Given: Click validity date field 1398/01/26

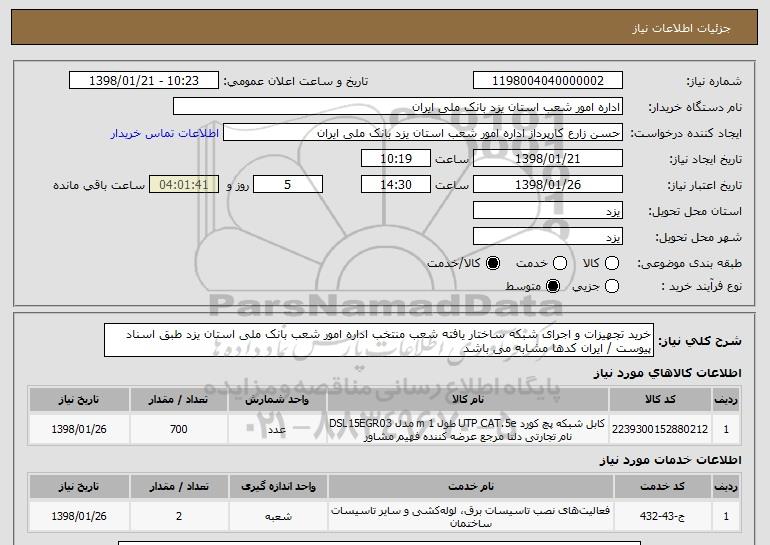Looking at the screenshot, I should pyautogui.click(x=548, y=185).
